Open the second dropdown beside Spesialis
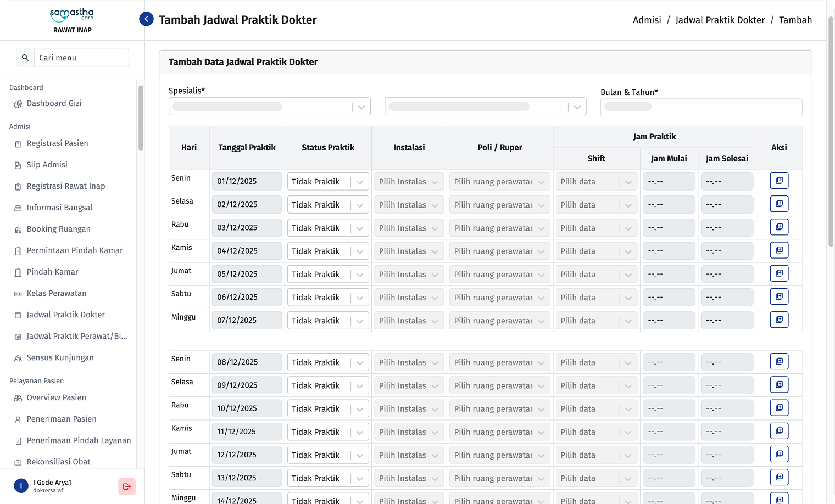The image size is (835, 504). (485, 107)
